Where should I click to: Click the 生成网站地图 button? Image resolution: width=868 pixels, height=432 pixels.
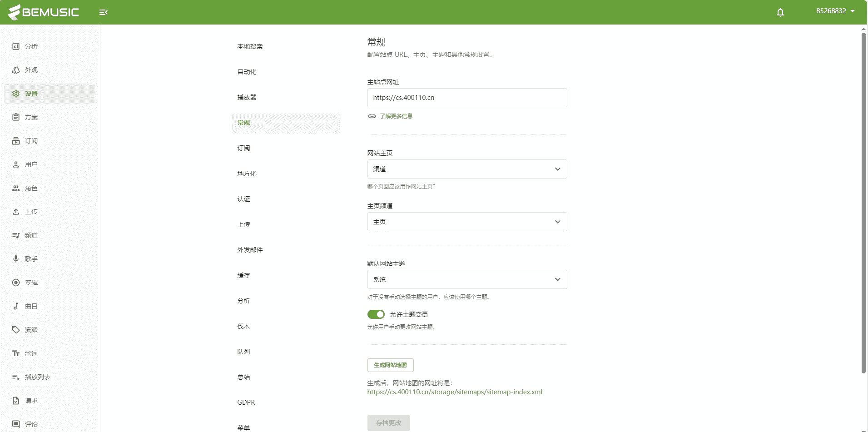click(x=390, y=365)
